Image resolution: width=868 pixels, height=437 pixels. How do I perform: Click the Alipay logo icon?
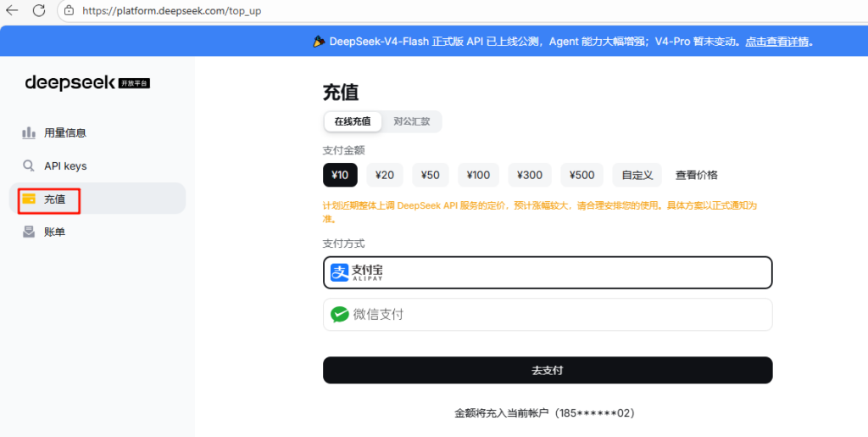coord(339,272)
